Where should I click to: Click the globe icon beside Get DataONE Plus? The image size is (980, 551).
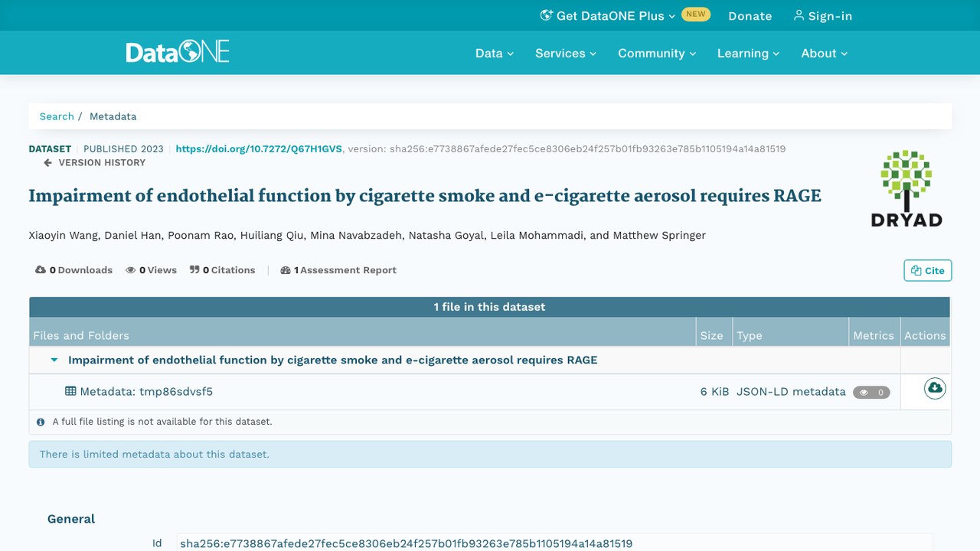(x=547, y=15)
